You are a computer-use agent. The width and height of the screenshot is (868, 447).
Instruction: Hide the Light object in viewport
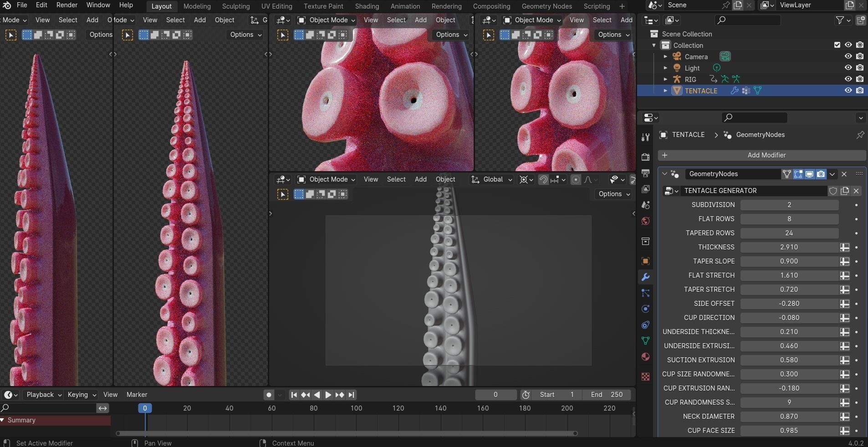click(x=848, y=68)
